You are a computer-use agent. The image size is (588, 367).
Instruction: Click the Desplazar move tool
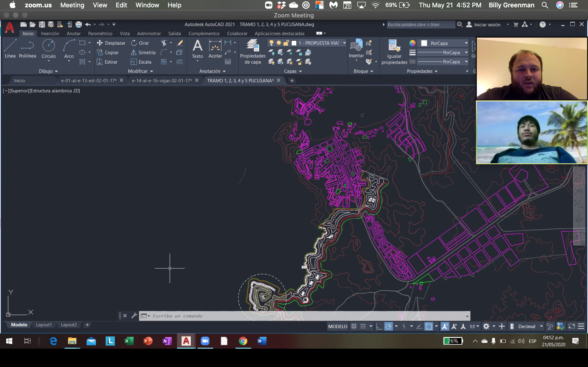coord(111,43)
